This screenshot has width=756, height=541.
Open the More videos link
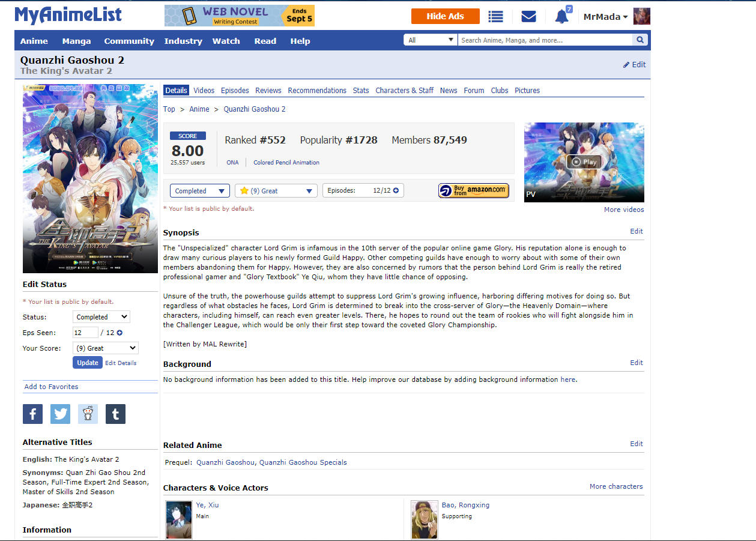click(624, 210)
